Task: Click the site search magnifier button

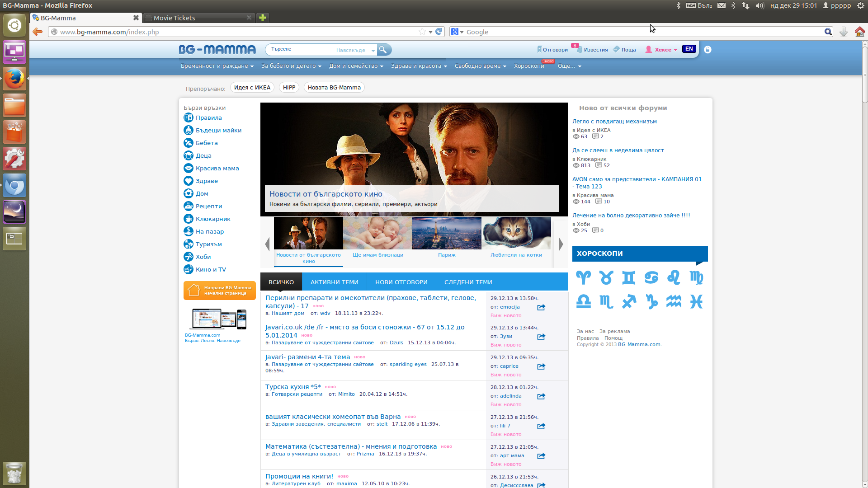Action: click(383, 50)
